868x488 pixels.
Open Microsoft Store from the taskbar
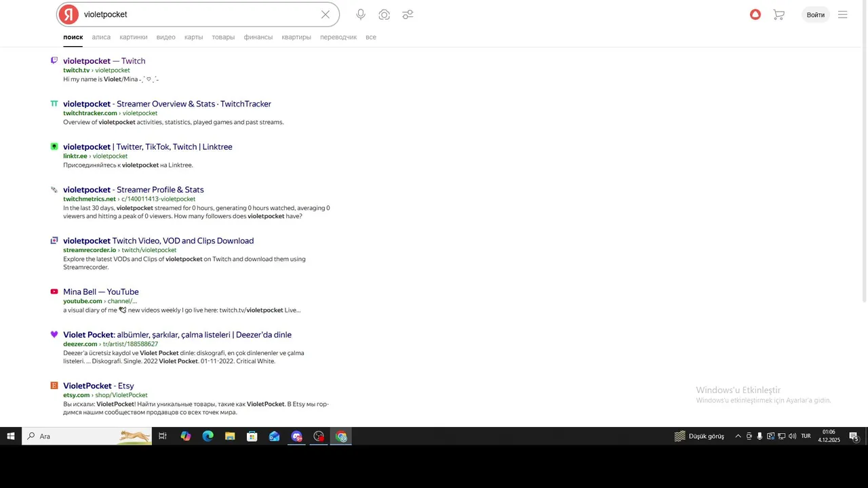pyautogui.click(x=252, y=436)
